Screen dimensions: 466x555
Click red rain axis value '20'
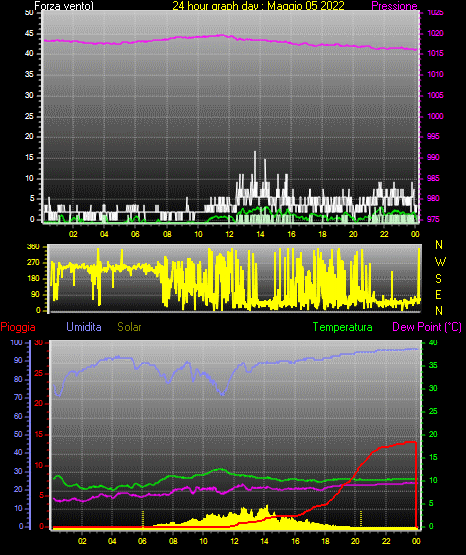pos(39,404)
